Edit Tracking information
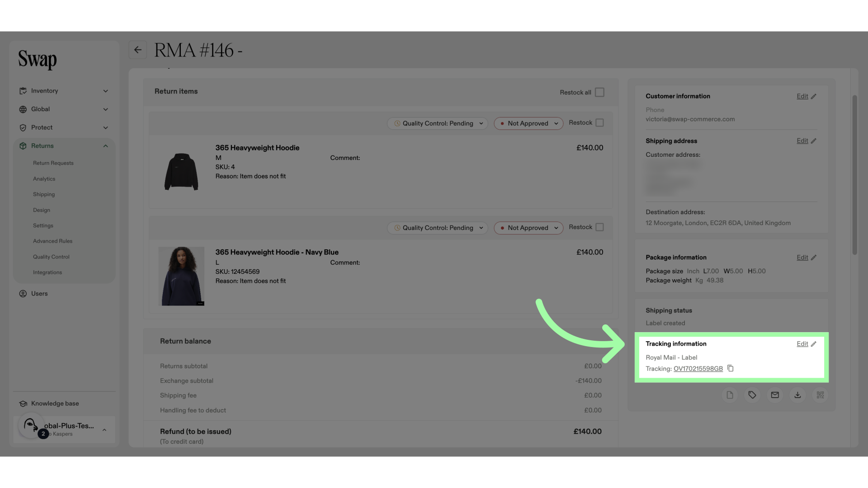 click(807, 344)
